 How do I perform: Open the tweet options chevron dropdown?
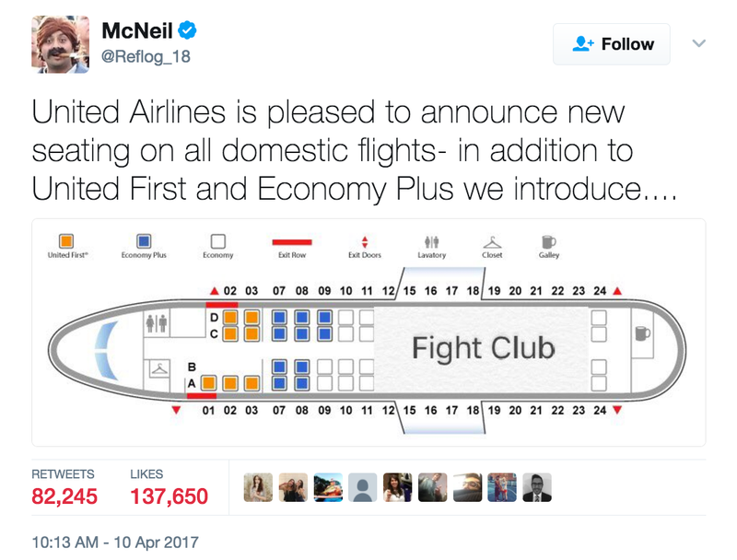(698, 43)
